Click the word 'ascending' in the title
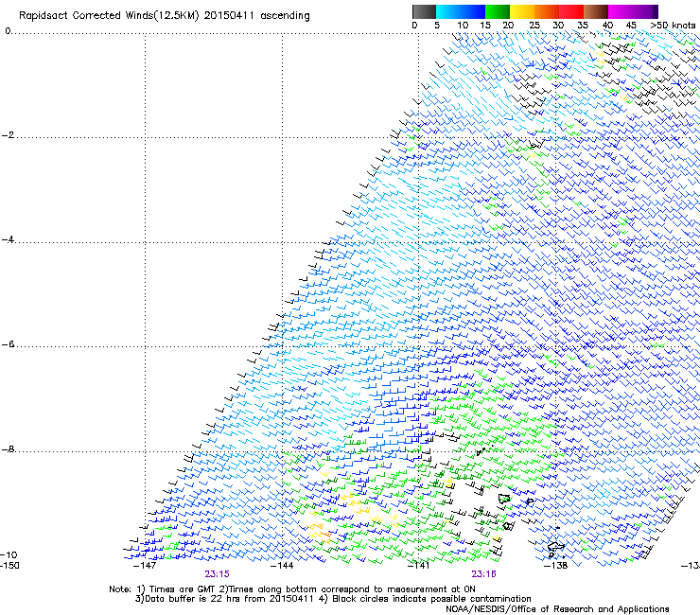The height and width of the screenshot is (615, 700). click(285, 16)
